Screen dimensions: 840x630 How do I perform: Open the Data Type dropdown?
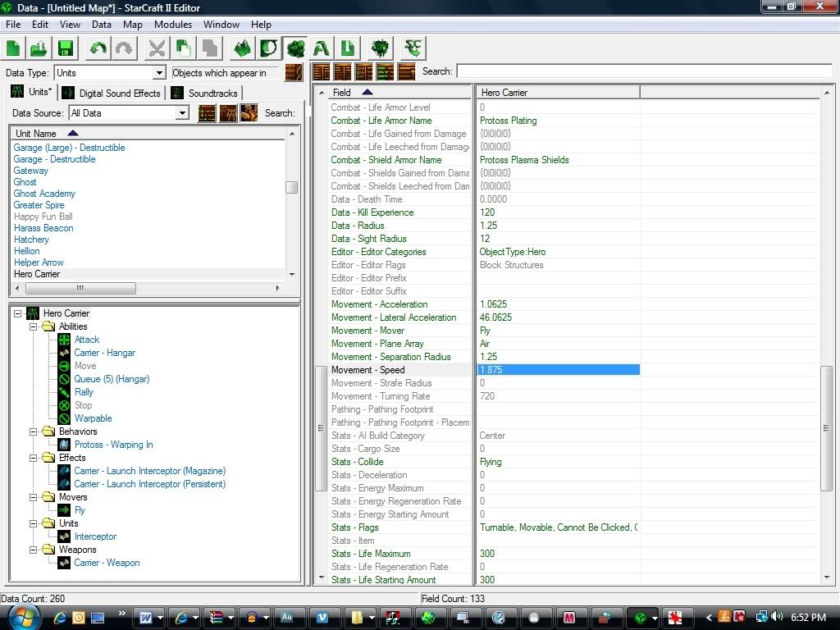pos(159,73)
